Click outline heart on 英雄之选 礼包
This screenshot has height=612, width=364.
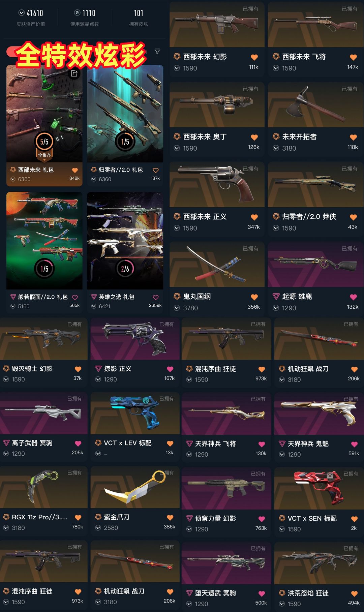tap(156, 297)
